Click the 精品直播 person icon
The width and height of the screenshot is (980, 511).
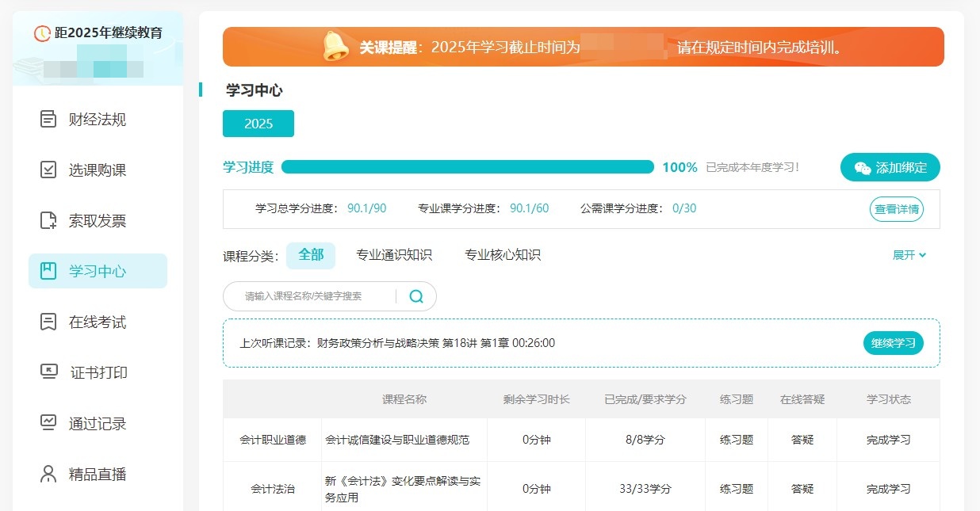tap(48, 475)
